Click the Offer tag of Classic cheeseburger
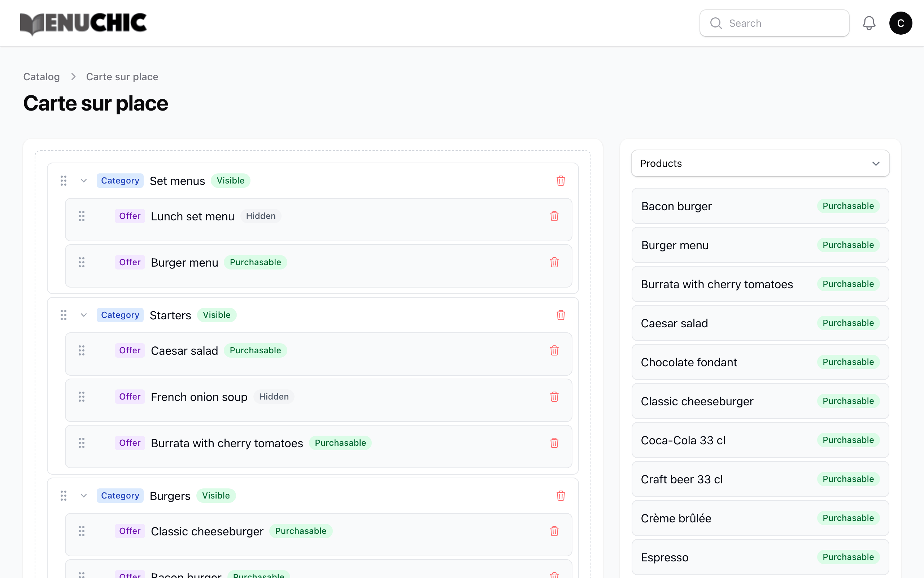The image size is (924, 578). [130, 531]
